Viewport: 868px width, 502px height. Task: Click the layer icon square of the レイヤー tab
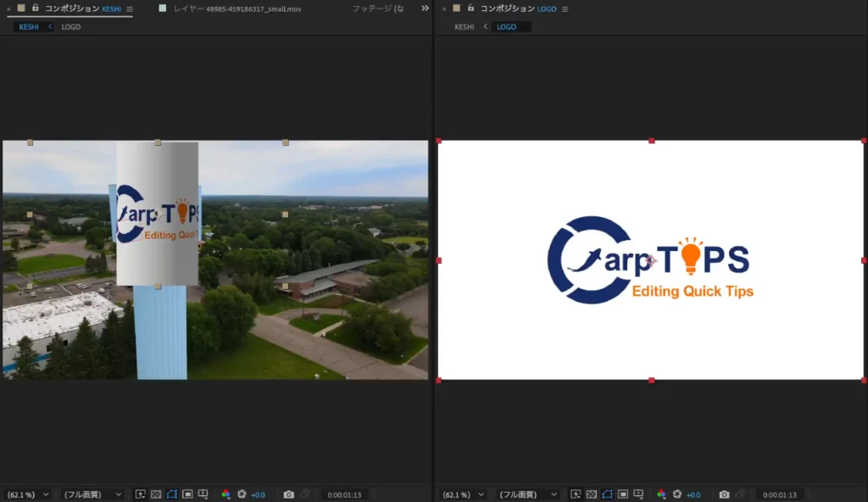(162, 8)
